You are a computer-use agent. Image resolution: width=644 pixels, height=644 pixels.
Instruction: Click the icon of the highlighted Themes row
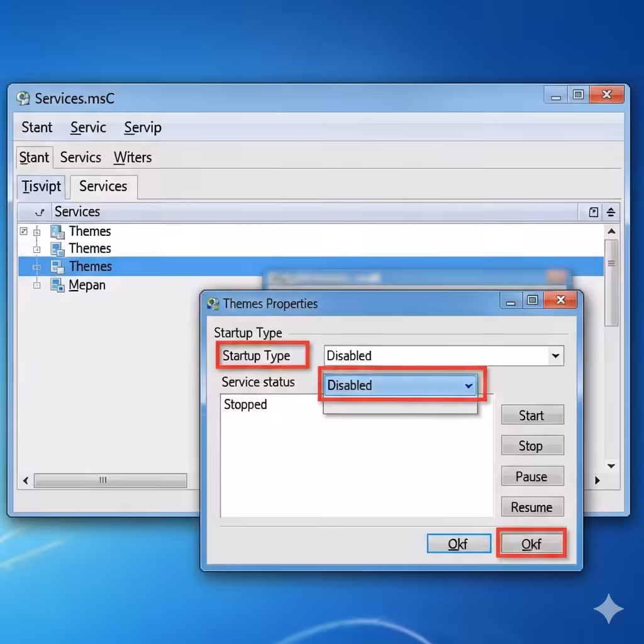pos(57,267)
